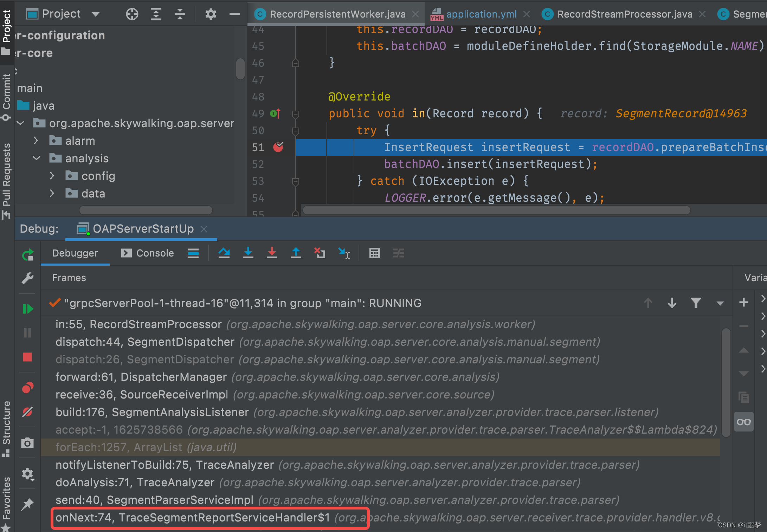Collapse org.apache.skywalking.oap.server package
The height and width of the screenshot is (532, 767).
[20, 123]
